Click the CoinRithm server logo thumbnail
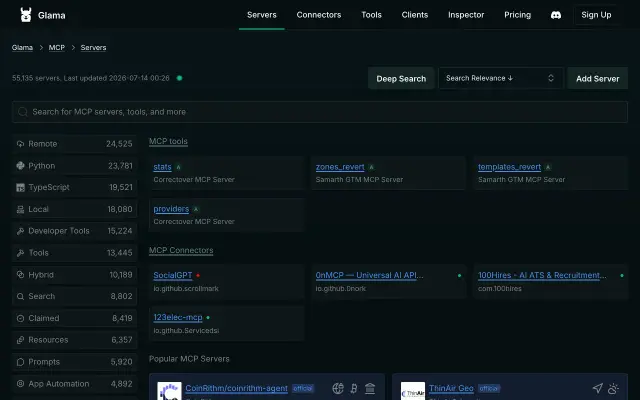 169,391
